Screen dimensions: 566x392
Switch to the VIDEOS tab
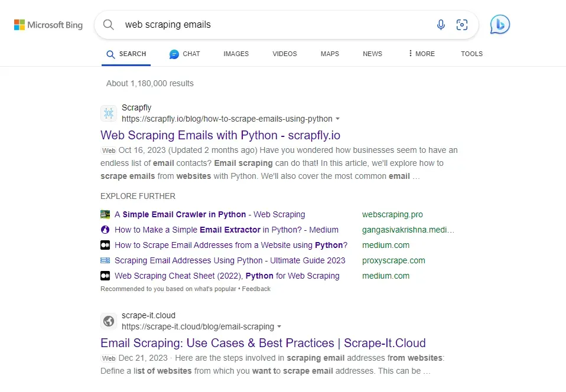[284, 54]
